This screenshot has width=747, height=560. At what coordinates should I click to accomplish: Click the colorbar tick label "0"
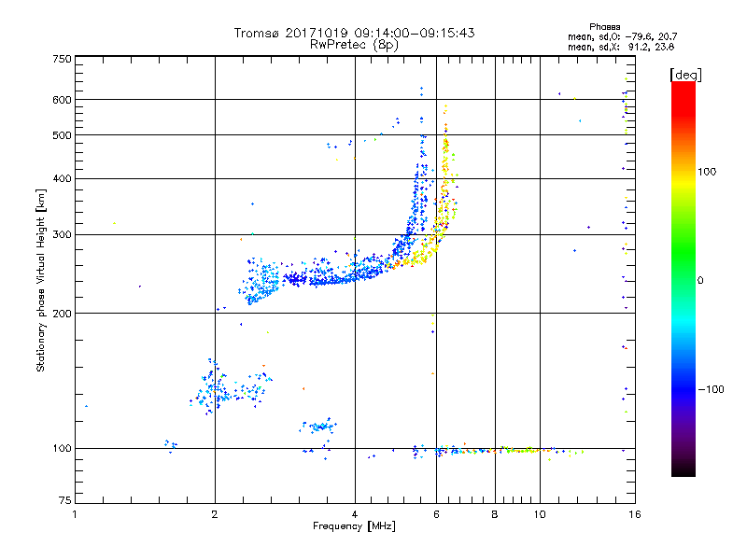click(700, 281)
